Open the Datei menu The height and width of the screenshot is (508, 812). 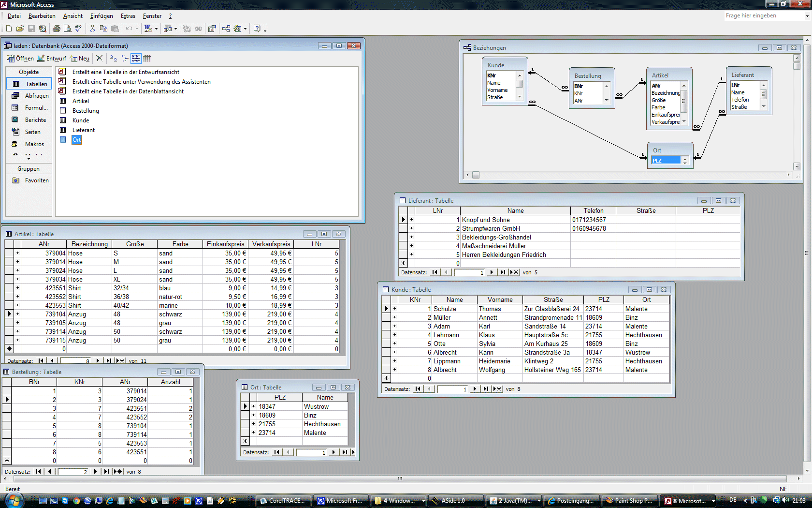click(x=14, y=16)
